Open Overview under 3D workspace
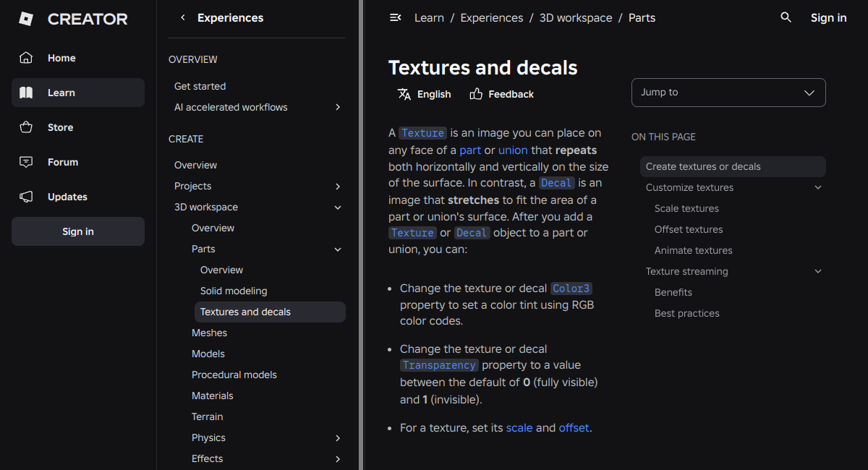The width and height of the screenshot is (868, 470). pos(213,228)
